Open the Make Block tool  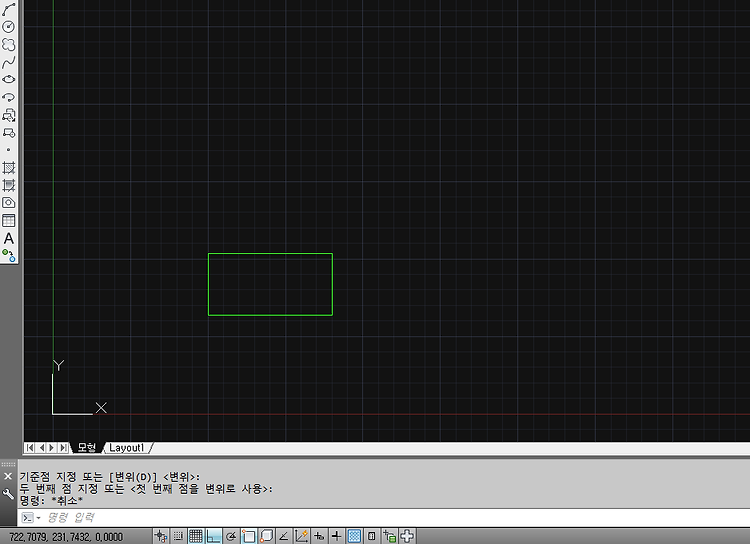click(x=9, y=133)
